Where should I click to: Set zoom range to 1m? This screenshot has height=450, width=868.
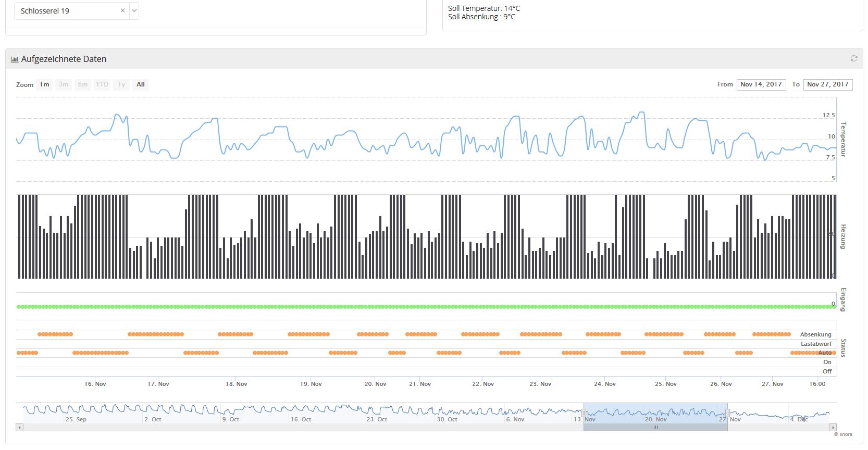44,84
